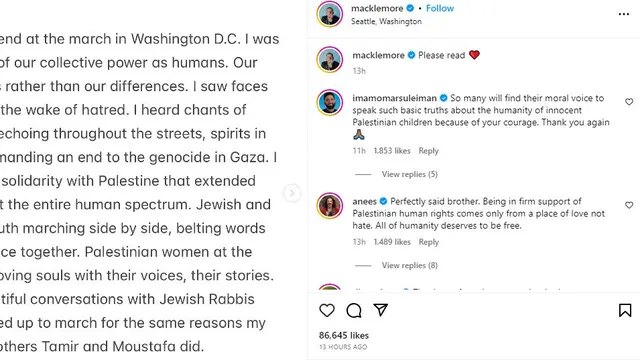Like anees's comment

tap(629, 205)
